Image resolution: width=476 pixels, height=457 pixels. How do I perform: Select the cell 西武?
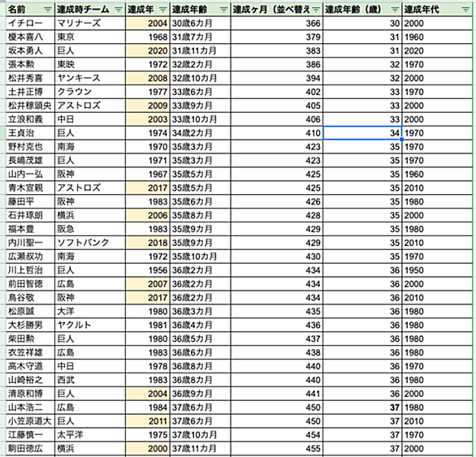point(90,380)
